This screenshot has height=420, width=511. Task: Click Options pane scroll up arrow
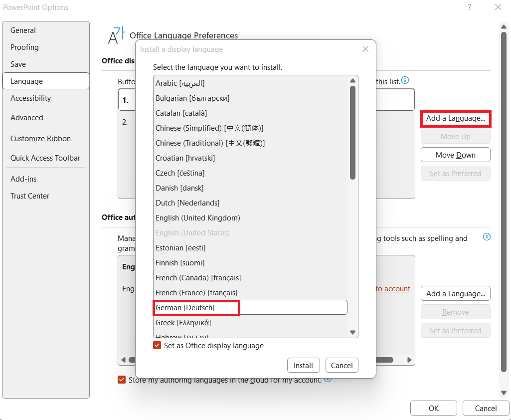[x=504, y=27]
